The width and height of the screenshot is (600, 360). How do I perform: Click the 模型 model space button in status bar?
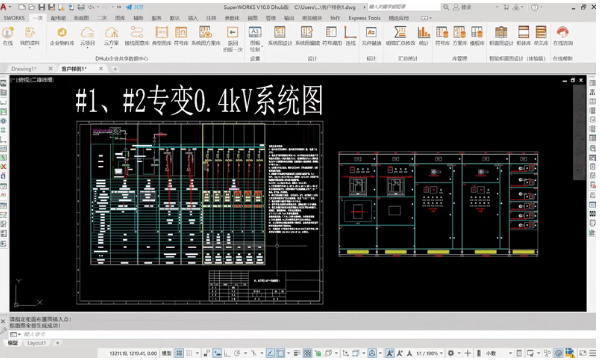click(x=166, y=353)
